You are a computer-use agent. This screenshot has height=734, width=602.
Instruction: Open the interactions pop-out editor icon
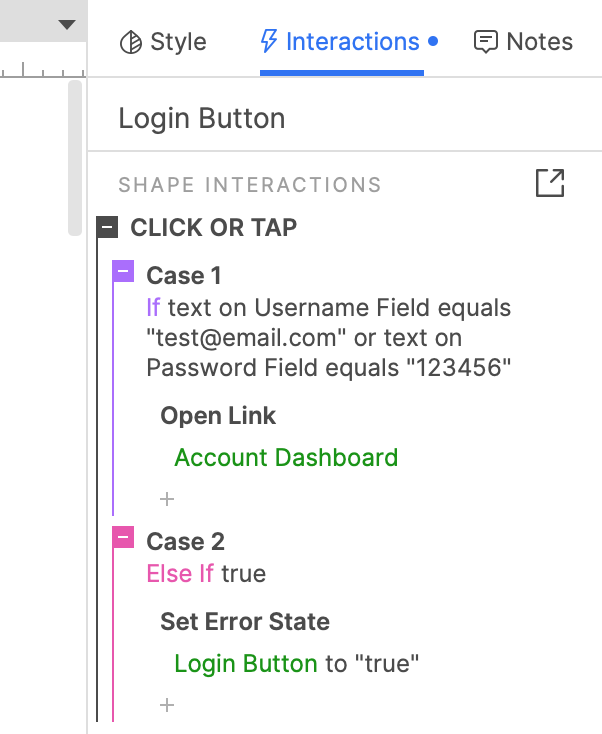pyautogui.click(x=550, y=183)
